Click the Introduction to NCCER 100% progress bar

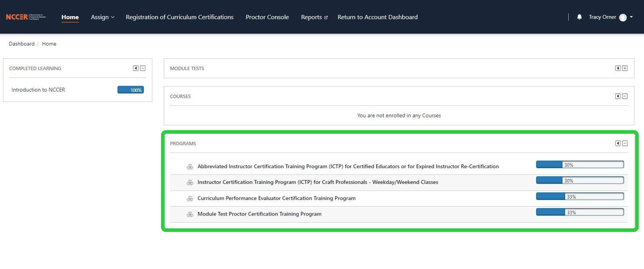131,90
